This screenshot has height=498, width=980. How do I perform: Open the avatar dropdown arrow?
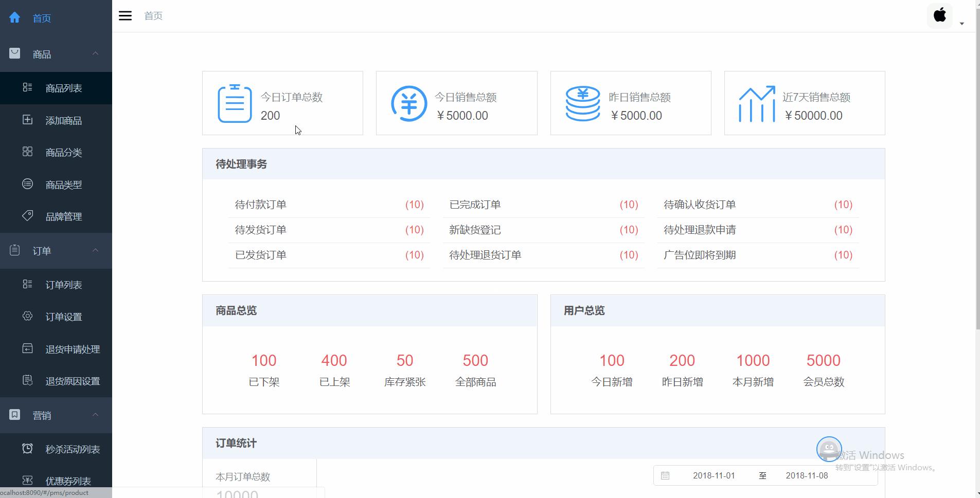pyautogui.click(x=961, y=24)
